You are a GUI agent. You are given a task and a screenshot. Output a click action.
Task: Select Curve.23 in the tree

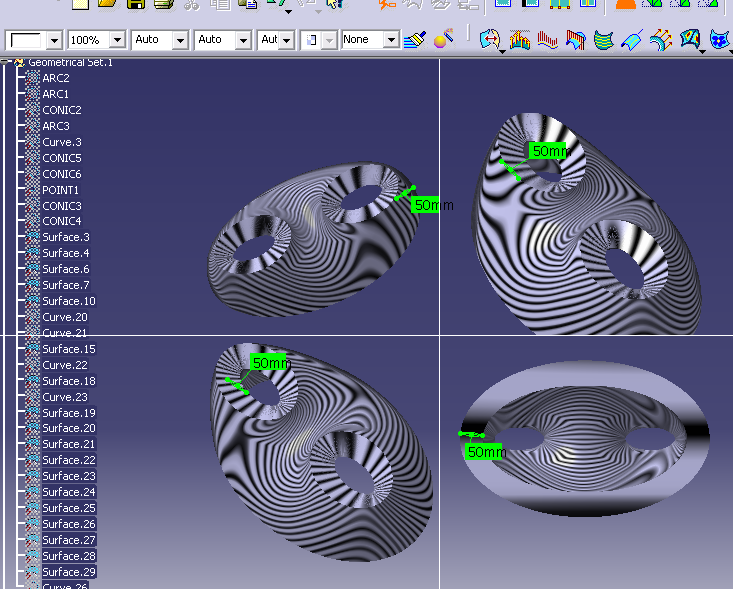pyautogui.click(x=65, y=397)
